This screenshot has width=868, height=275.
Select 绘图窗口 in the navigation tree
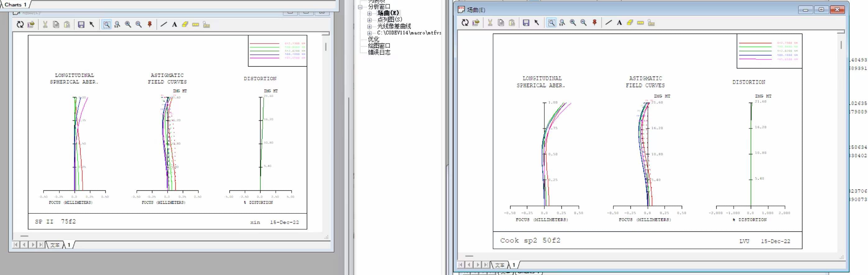coord(379,45)
